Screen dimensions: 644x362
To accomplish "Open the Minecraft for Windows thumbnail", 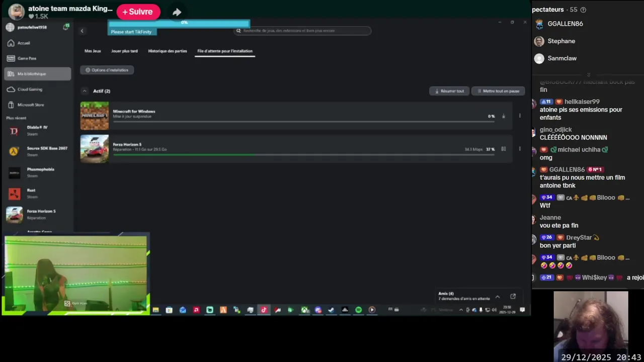I will 95,116.
